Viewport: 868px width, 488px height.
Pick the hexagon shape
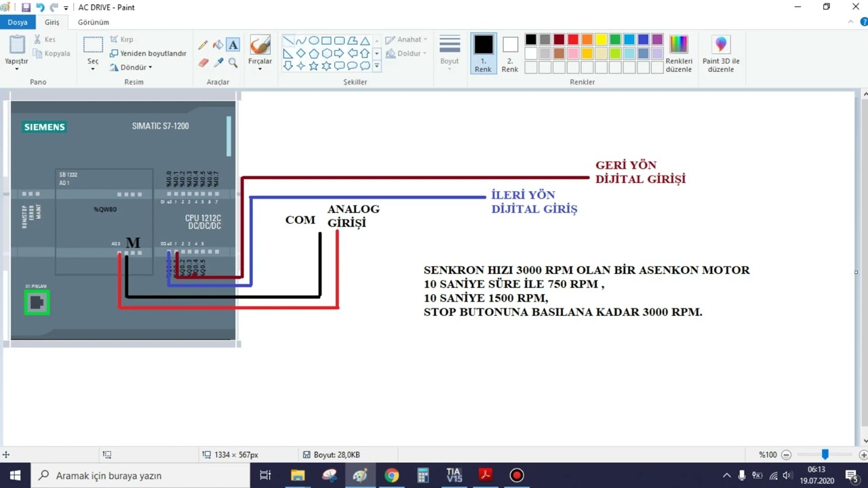click(326, 54)
